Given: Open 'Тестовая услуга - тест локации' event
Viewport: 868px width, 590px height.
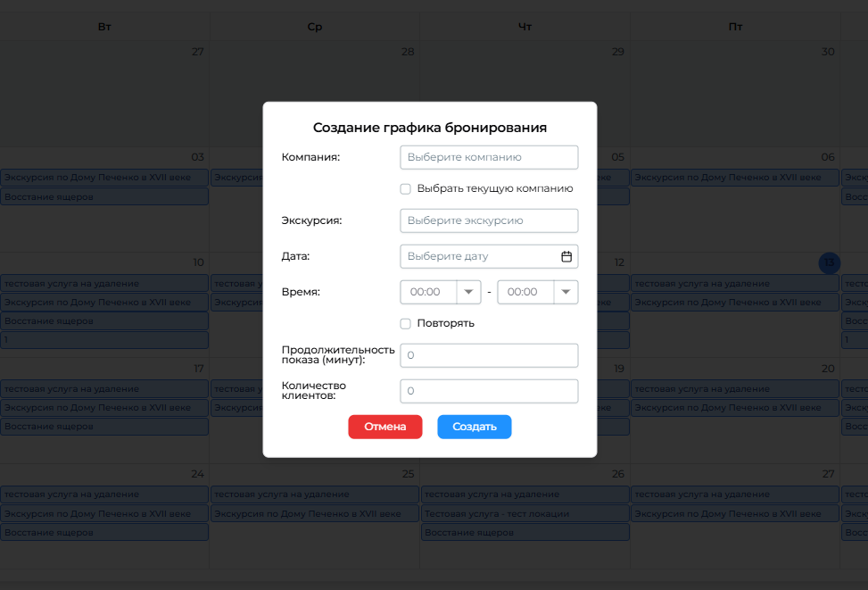Looking at the screenshot, I should click(x=525, y=514).
